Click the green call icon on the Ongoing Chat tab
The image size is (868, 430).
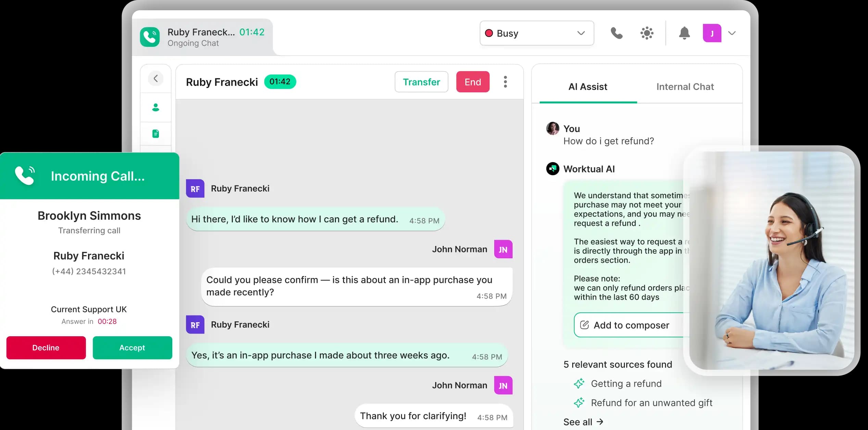(x=150, y=36)
